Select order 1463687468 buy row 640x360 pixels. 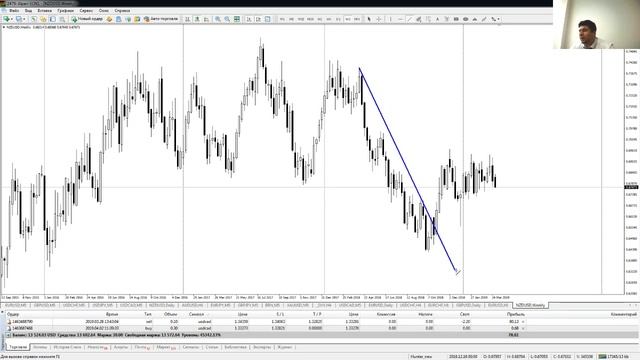[x=322, y=328]
